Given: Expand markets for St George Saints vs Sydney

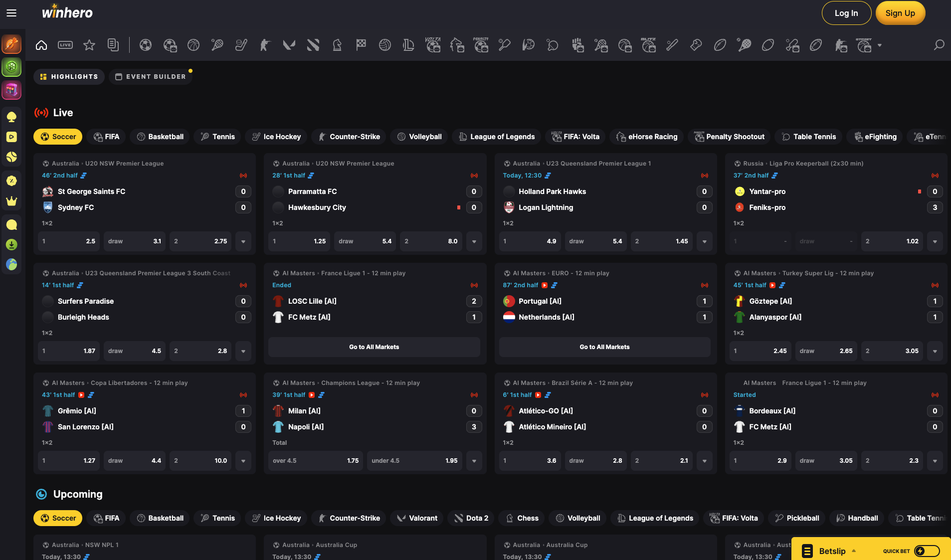Looking at the screenshot, I should [x=243, y=241].
